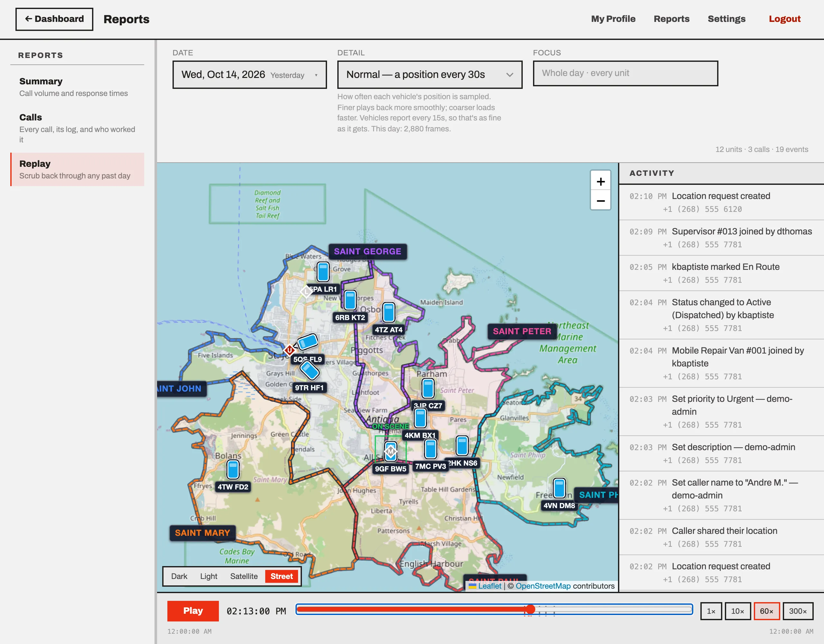Click the Focus field
Image resolution: width=824 pixels, height=644 pixels.
point(625,74)
